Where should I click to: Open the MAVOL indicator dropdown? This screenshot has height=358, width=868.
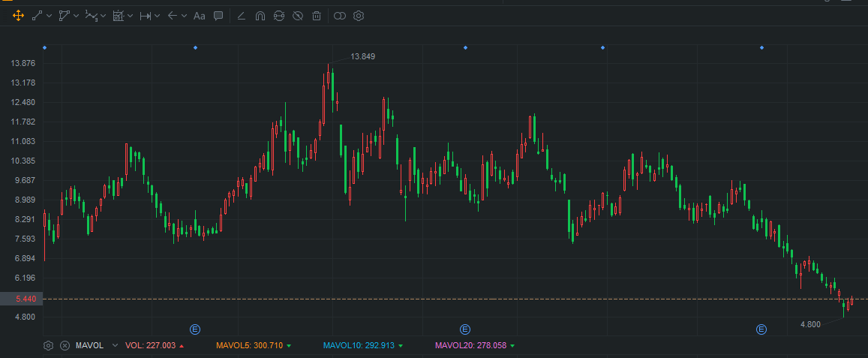[115, 346]
